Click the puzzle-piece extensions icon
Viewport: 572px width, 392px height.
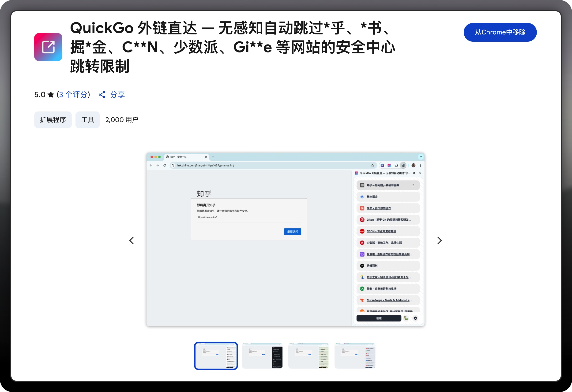pyautogui.click(x=396, y=165)
